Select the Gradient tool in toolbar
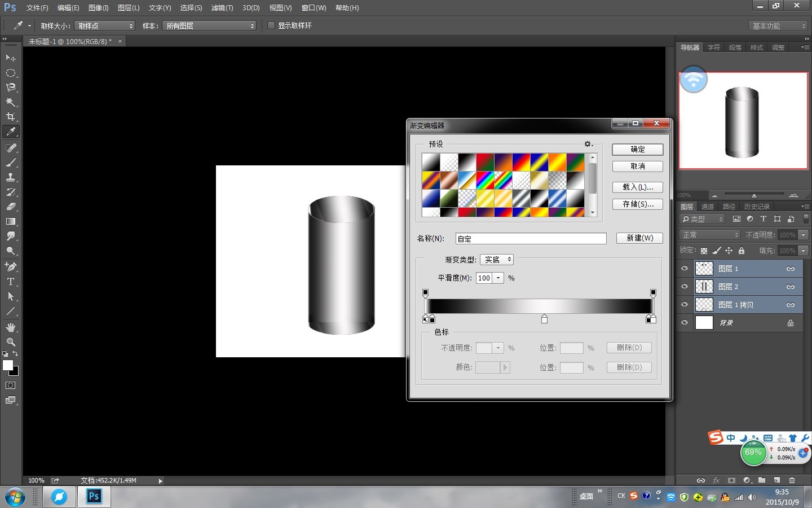The image size is (812, 508). [11, 221]
